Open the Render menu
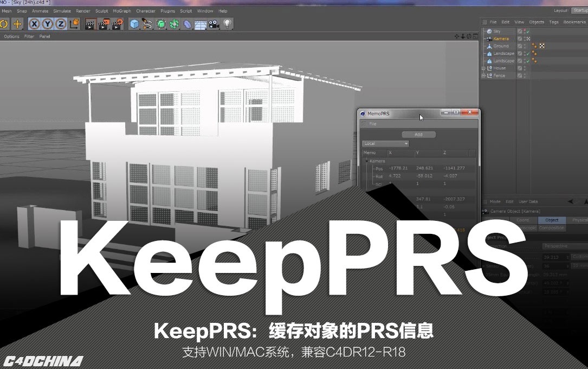This screenshot has height=369, width=588. [83, 11]
